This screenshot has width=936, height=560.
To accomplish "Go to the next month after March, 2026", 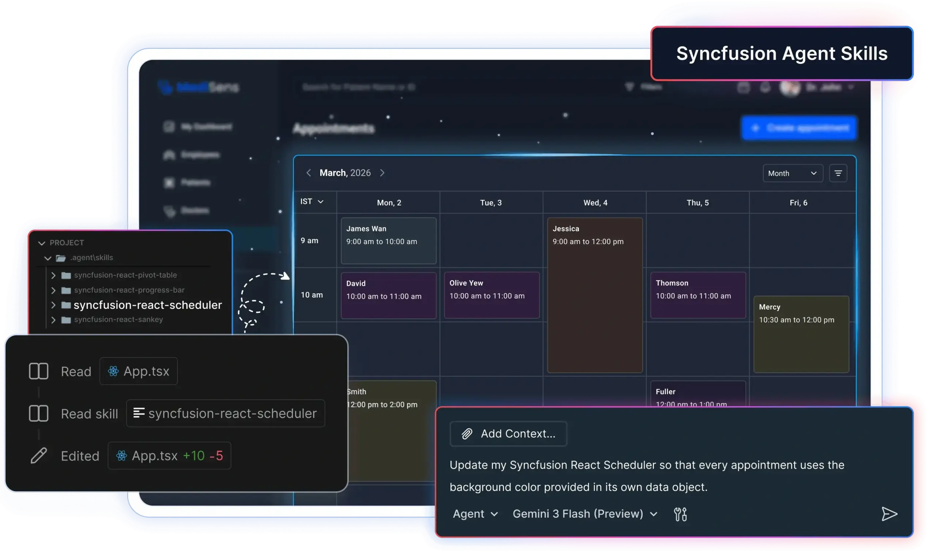I will pos(382,173).
